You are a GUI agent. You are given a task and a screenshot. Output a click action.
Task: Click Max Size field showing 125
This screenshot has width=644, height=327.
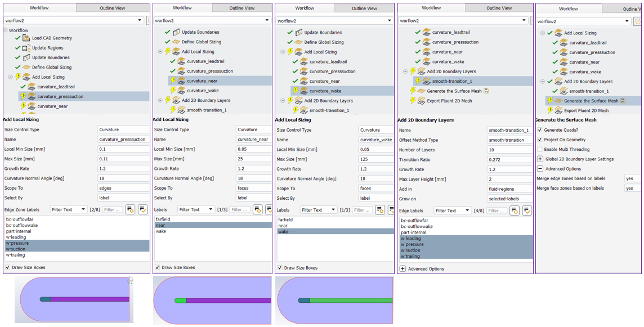coord(375,159)
